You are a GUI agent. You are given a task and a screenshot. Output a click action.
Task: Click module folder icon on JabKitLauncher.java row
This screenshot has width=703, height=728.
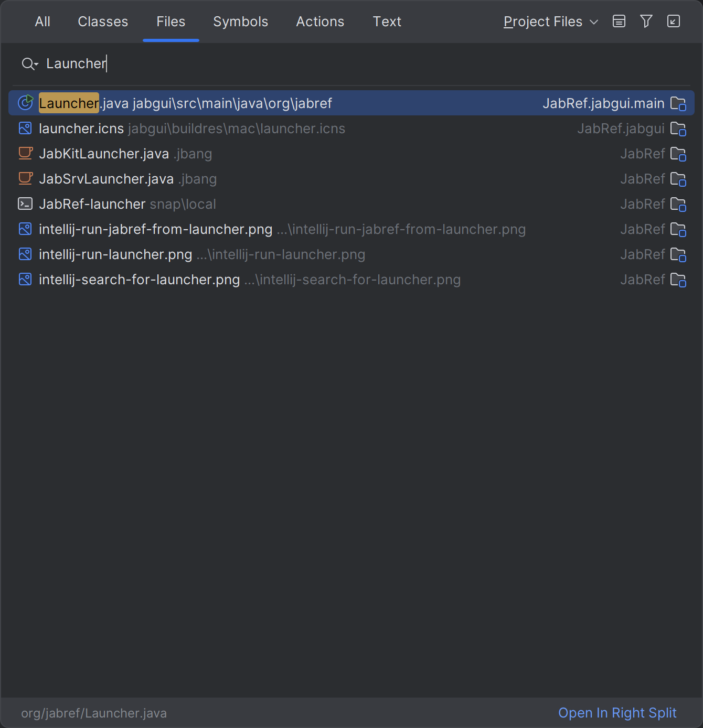[678, 154]
